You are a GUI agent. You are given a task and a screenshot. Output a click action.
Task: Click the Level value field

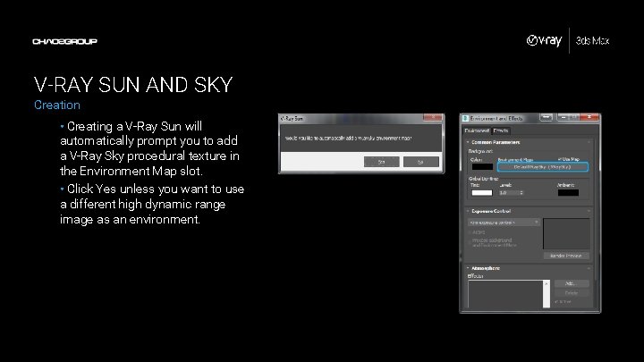(509, 192)
